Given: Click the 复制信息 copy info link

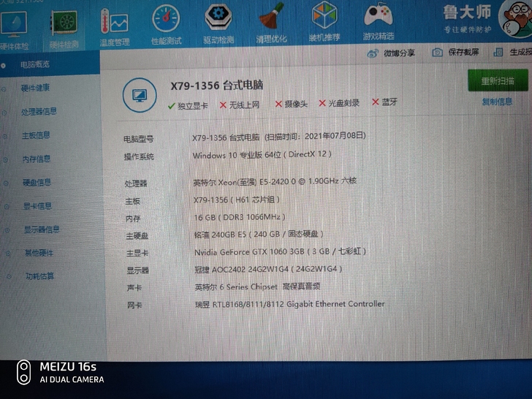Looking at the screenshot, I should (497, 102).
